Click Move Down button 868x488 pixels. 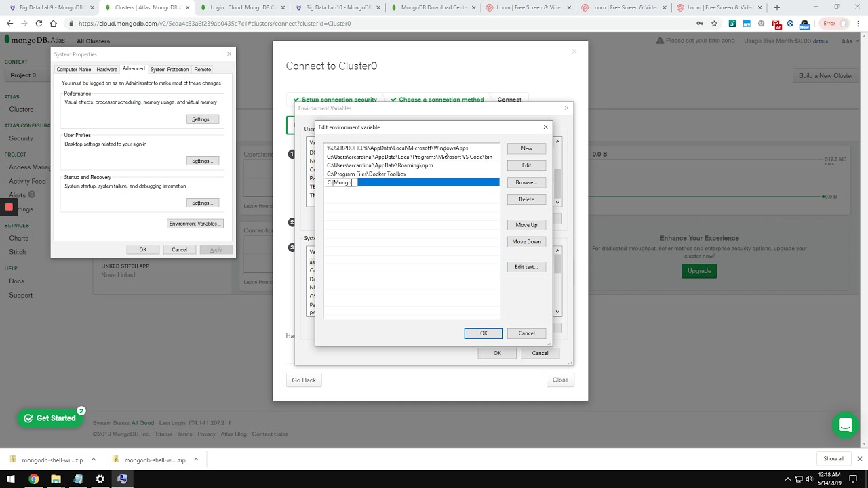[x=526, y=241]
